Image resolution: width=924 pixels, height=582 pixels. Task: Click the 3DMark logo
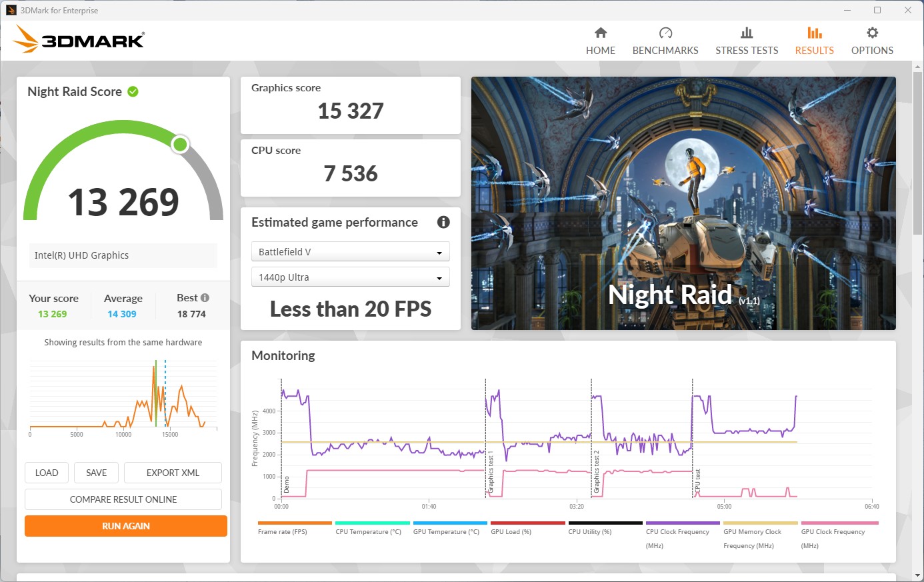click(79, 39)
